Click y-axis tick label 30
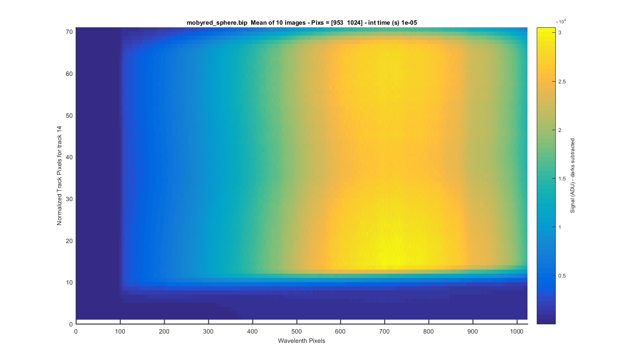Viewport: 629px width, 364px height. [69, 199]
